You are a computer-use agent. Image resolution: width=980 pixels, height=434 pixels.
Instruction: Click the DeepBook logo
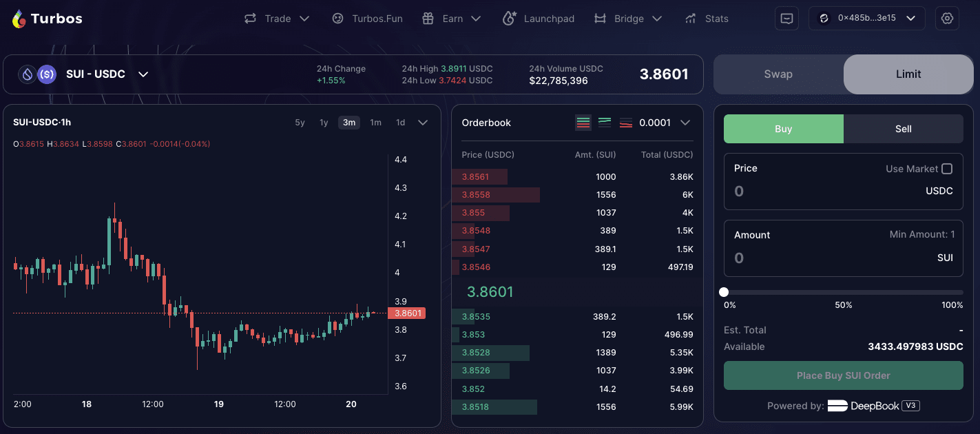click(864, 406)
